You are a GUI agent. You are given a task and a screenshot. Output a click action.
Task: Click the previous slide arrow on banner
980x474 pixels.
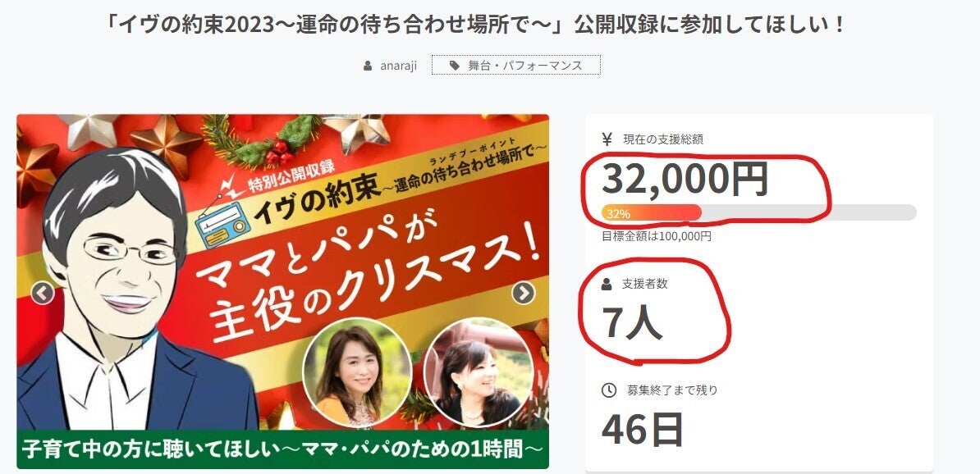(x=44, y=292)
